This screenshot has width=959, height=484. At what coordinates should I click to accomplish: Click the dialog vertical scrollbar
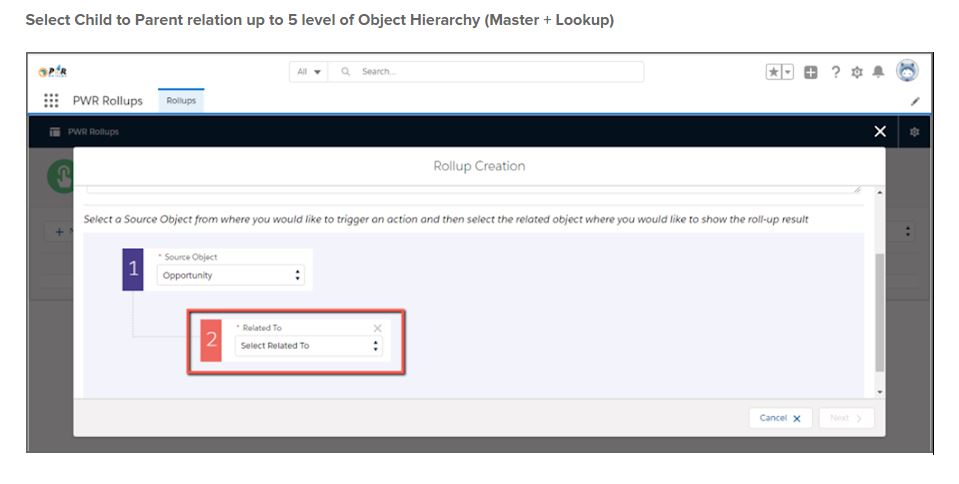[879, 310]
